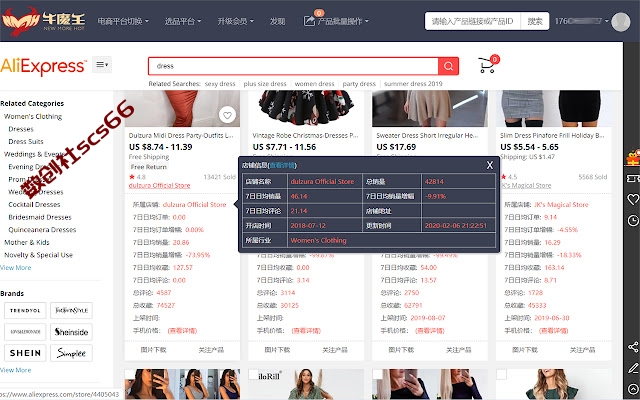
Task: Select the Sheinside brand logo
Action: click(71, 332)
